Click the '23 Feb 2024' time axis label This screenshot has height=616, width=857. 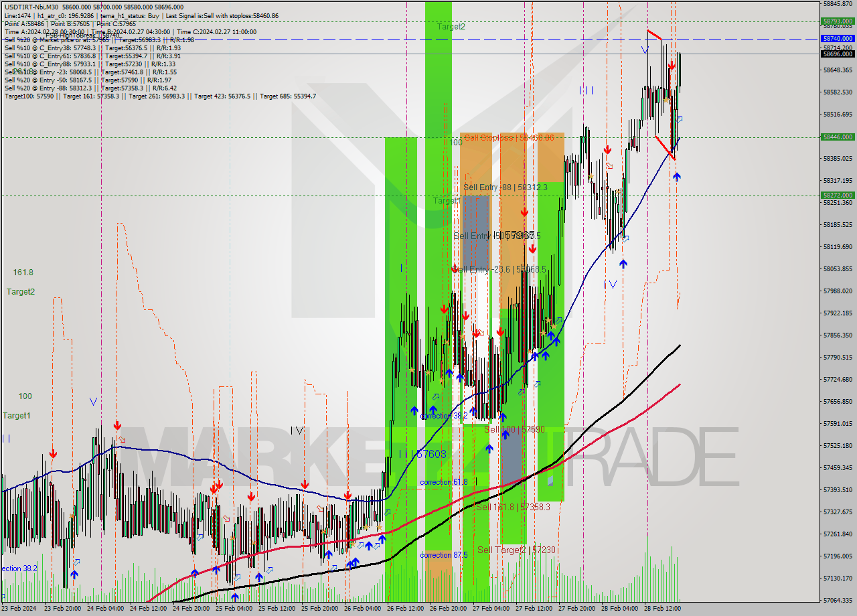(19, 609)
